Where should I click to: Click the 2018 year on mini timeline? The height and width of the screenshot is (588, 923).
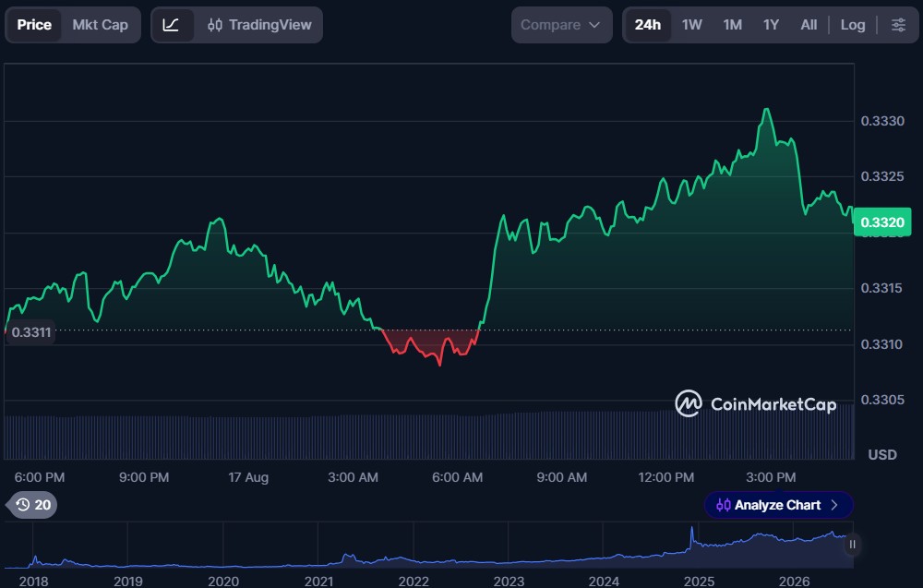pyautogui.click(x=33, y=581)
